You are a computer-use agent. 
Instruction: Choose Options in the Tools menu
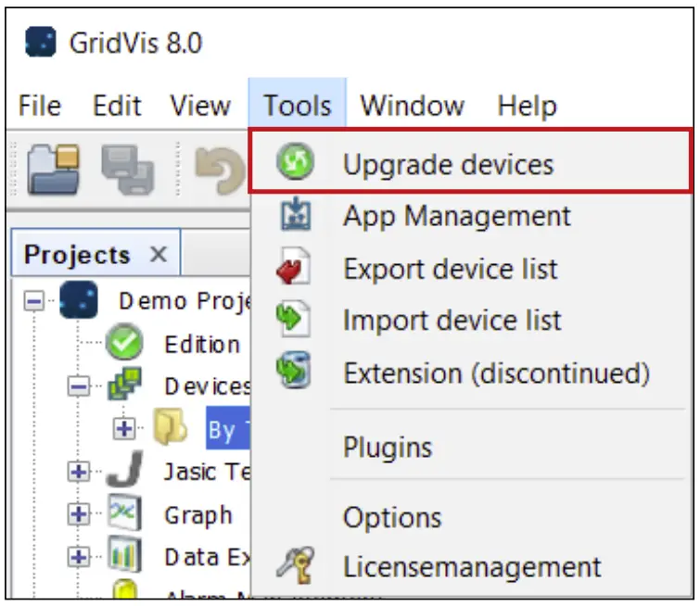tap(392, 517)
